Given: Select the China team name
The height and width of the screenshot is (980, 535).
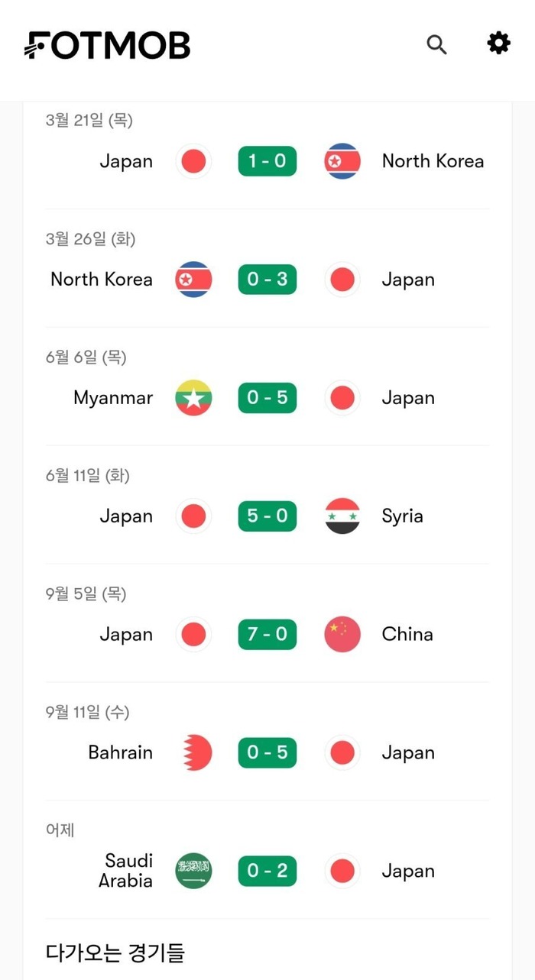Looking at the screenshot, I should (407, 635).
